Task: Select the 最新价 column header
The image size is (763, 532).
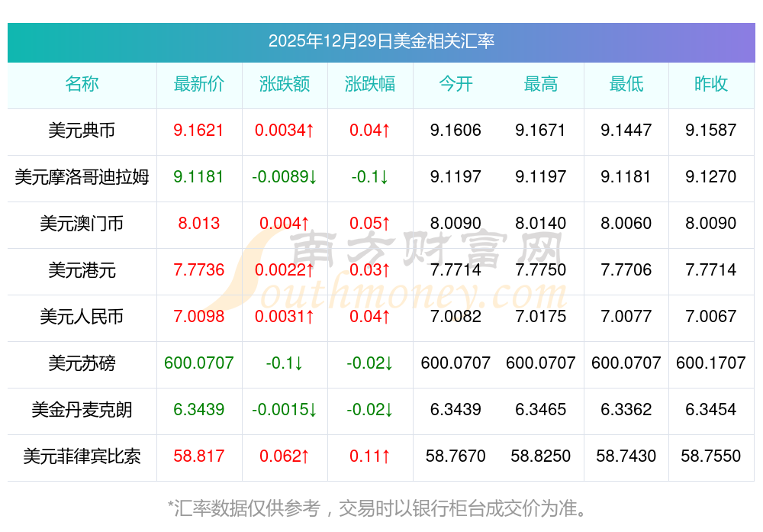Action: [x=199, y=84]
